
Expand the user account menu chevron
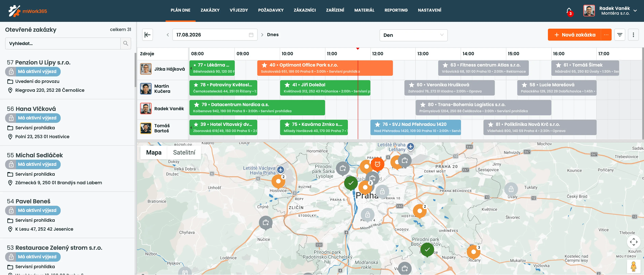pyautogui.click(x=635, y=11)
